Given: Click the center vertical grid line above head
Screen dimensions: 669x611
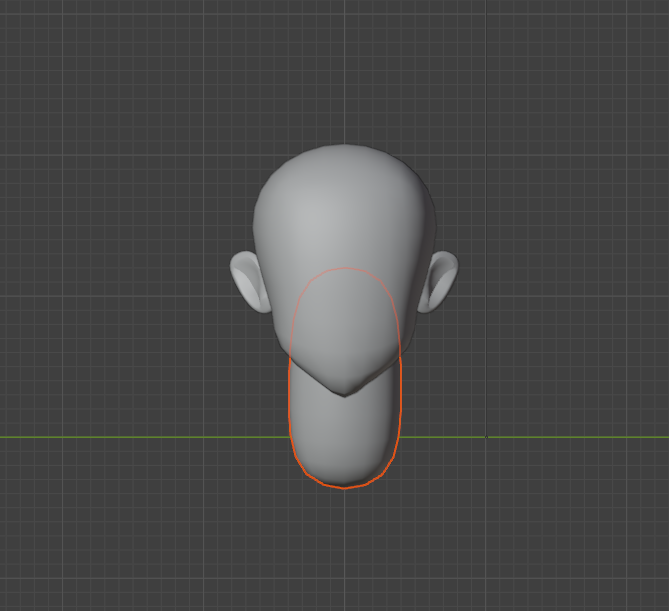Looking at the screenshot, I should pyautogui.click(x=345, y=73).
